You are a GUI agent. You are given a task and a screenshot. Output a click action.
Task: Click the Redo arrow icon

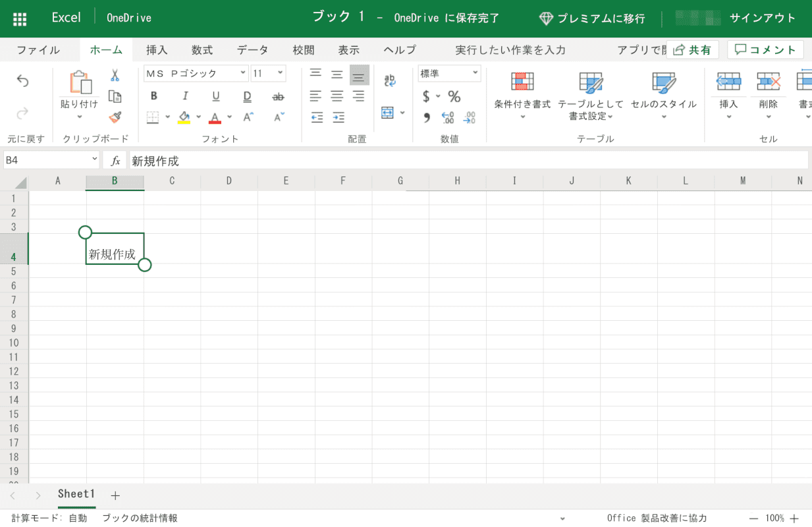[x=22, y=113]
